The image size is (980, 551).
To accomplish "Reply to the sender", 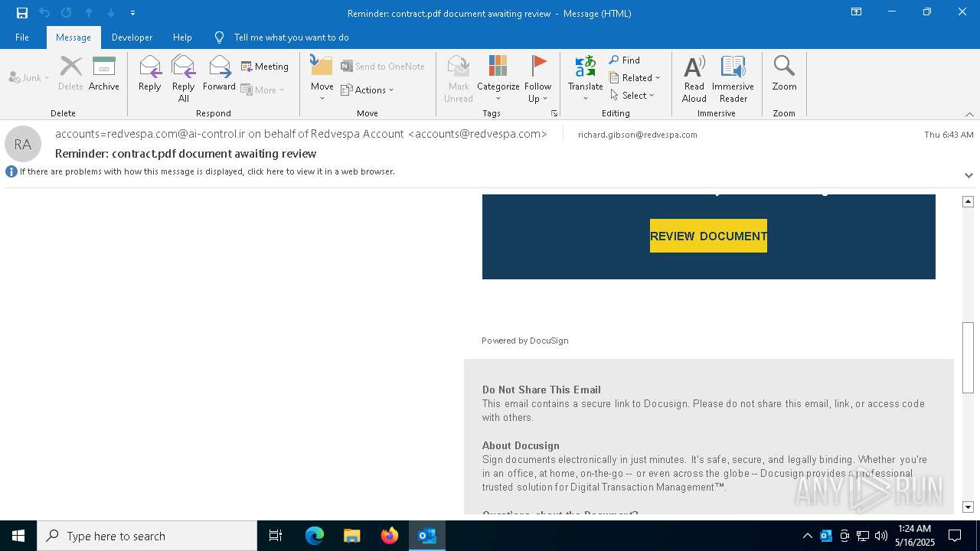I will click(x=149, y=73).
